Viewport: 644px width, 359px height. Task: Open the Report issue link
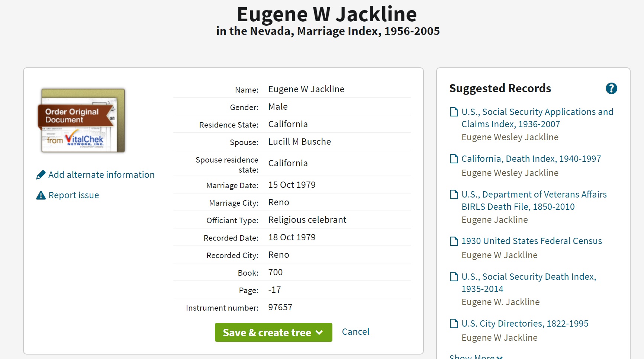pos(74,195)
